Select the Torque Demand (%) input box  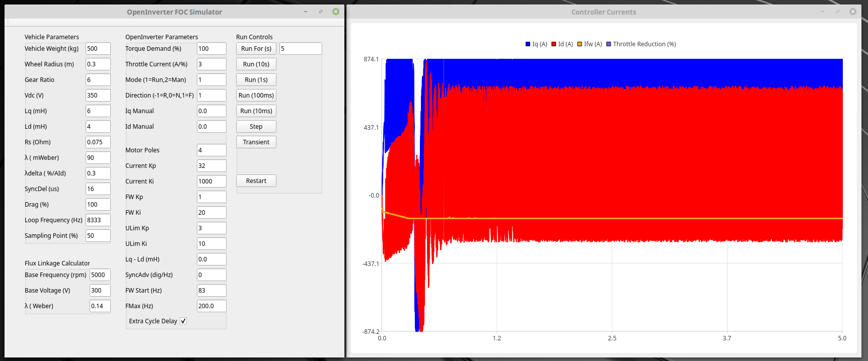pyautogui.click(x=211, y=49)
